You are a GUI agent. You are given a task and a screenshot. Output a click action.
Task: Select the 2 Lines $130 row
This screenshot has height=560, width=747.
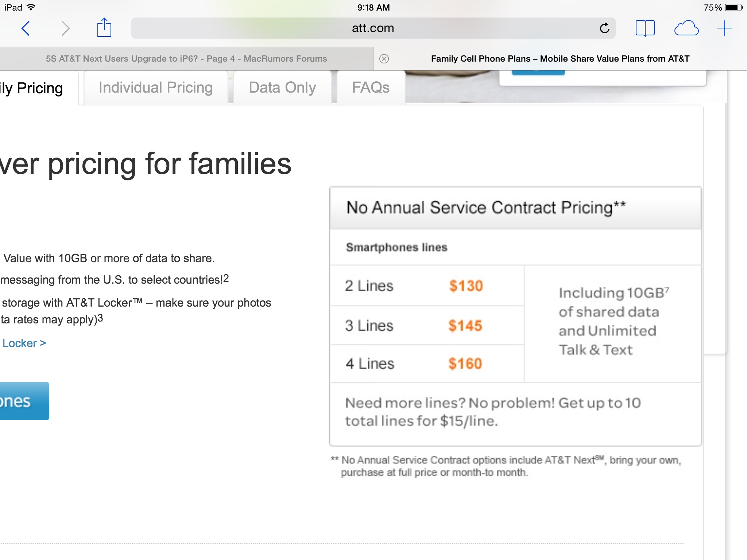pyautogui.click(x=427, y=286)
